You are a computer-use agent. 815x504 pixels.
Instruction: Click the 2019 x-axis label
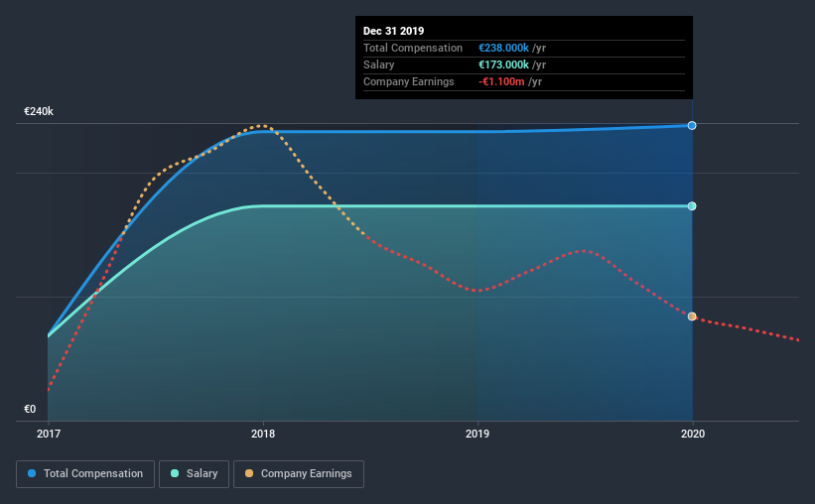click(477, 434)
